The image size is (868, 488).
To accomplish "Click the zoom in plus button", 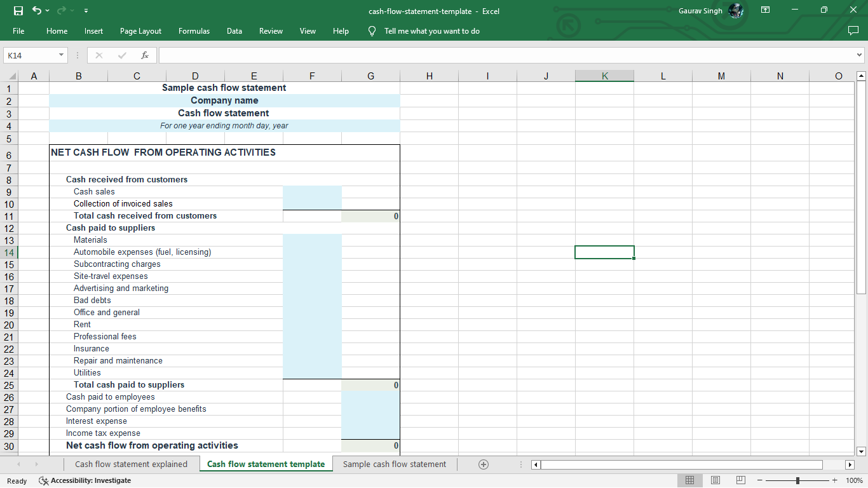I will tap(835, 480).
